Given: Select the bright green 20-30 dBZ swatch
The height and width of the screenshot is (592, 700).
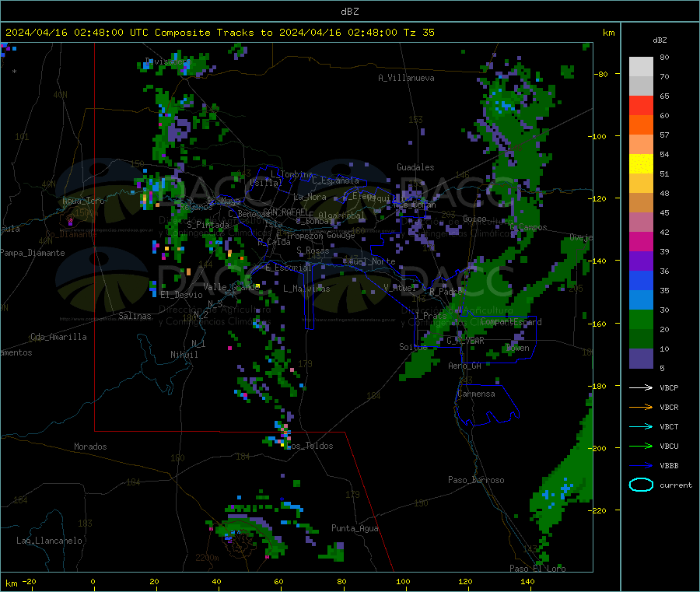Looking at the screenshot, I should click(641, 320).
